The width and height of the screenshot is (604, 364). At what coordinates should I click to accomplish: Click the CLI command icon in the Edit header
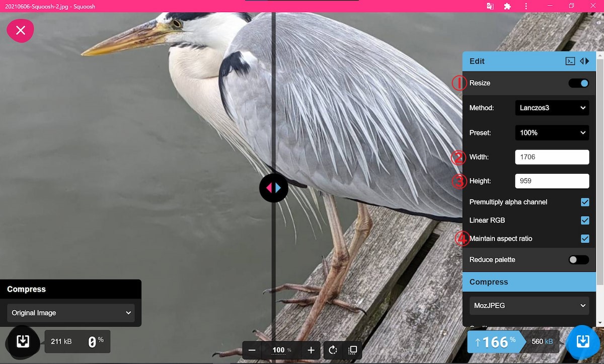[570, 61]
